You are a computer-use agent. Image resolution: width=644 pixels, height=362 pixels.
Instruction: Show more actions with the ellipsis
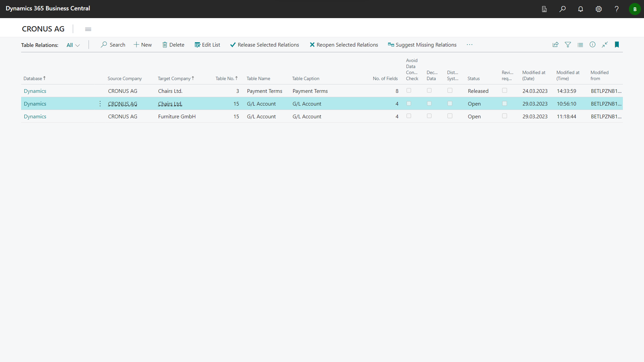pos(470,45)
